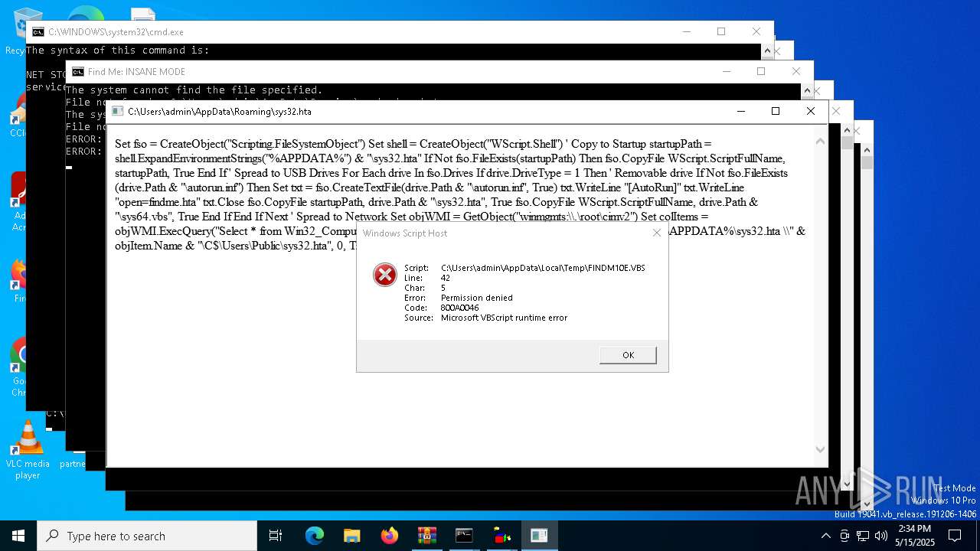Image resolution: width=980 pixels, height=551 pixels.
Task: Open the Windows Start menu
Action: [x=18, y=536]
